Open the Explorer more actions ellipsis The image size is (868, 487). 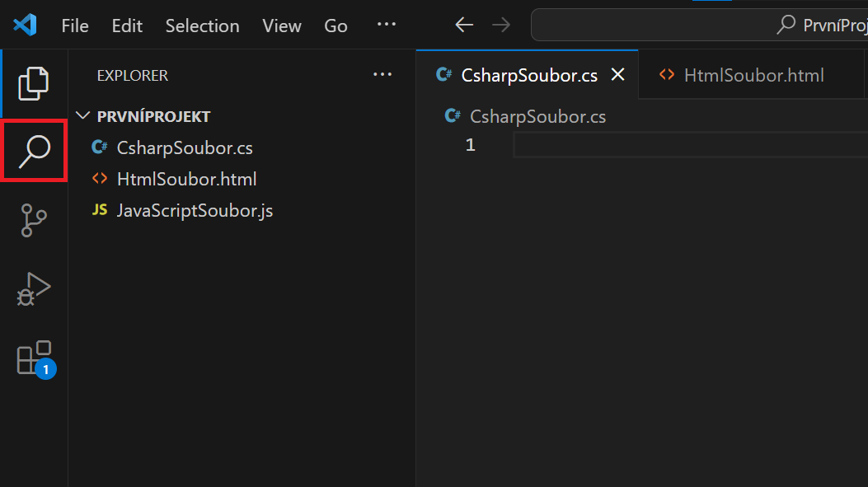pos(382,74)
